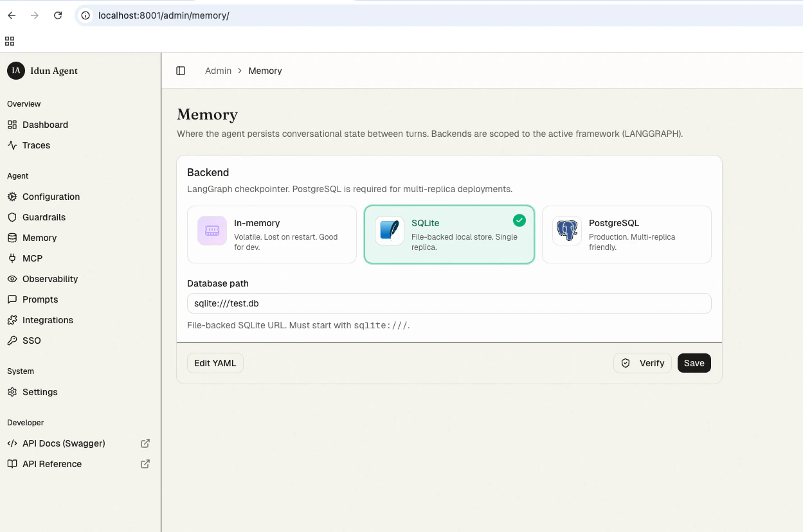Open the MCP page
Image resolution: width=803 pixels, height=532 pixels.
(x=32, y=258)
